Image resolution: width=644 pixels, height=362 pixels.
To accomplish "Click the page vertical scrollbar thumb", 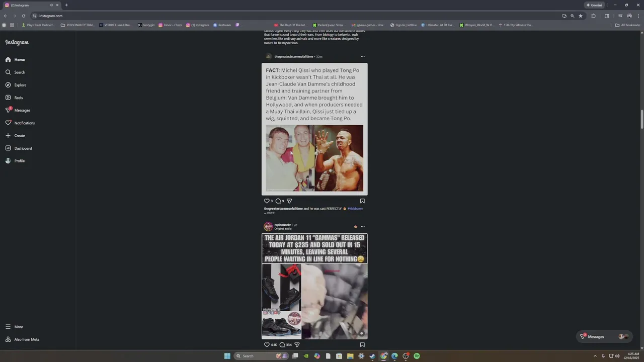I will 642,119.
